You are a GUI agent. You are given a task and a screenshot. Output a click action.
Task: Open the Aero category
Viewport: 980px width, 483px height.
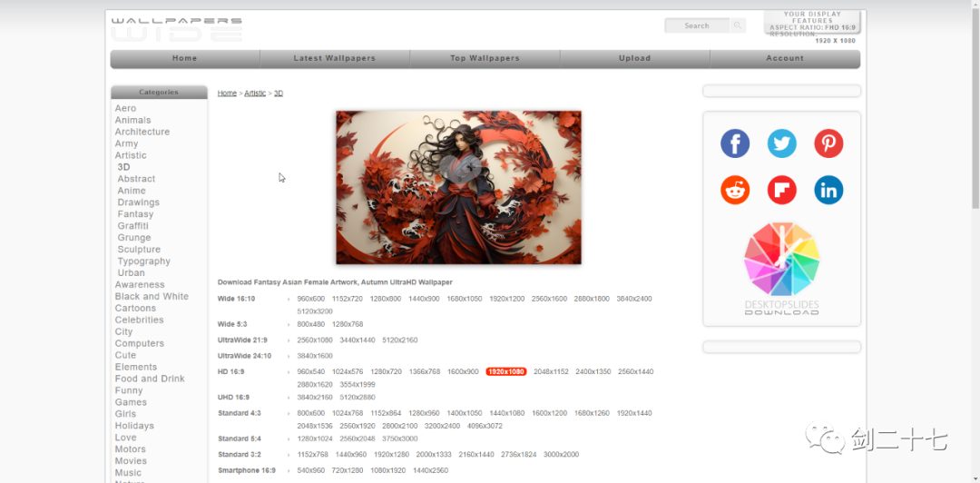[125, 108]
